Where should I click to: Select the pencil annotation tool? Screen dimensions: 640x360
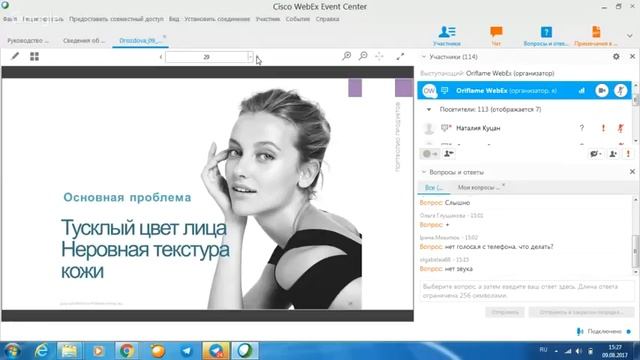point(15,56)
